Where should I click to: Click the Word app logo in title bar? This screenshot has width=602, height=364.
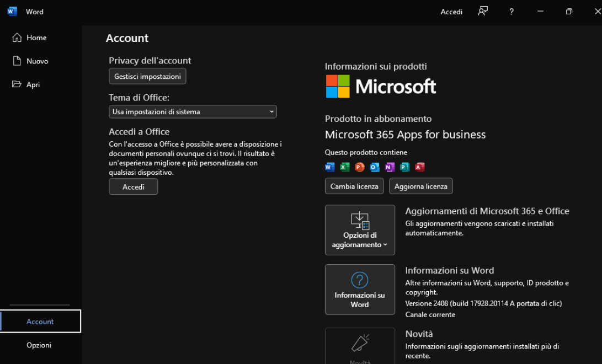coord(12,12)
